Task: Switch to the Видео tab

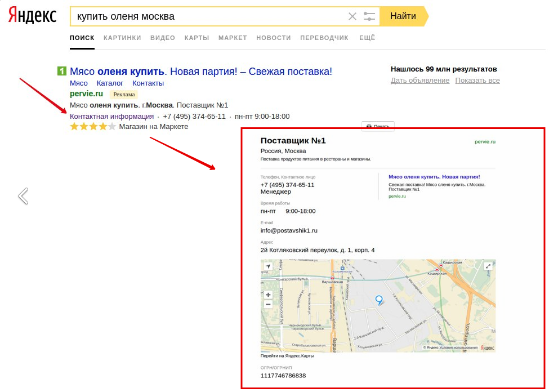Action: (x=163, y=38)
